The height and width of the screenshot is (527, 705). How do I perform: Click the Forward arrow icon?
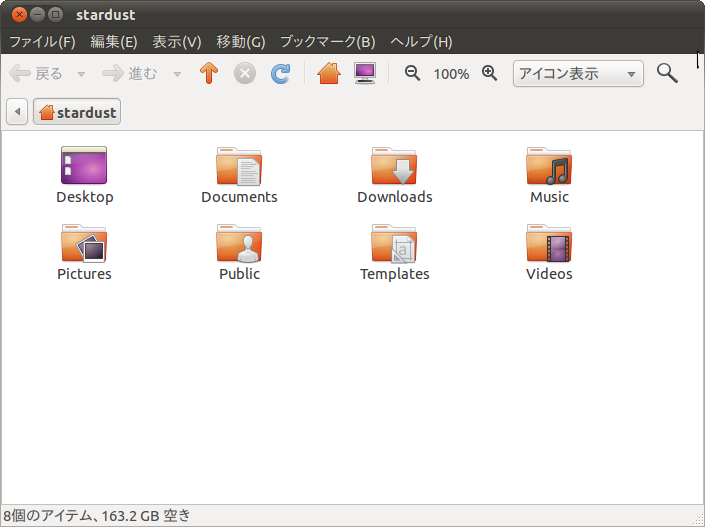[113, 73]
